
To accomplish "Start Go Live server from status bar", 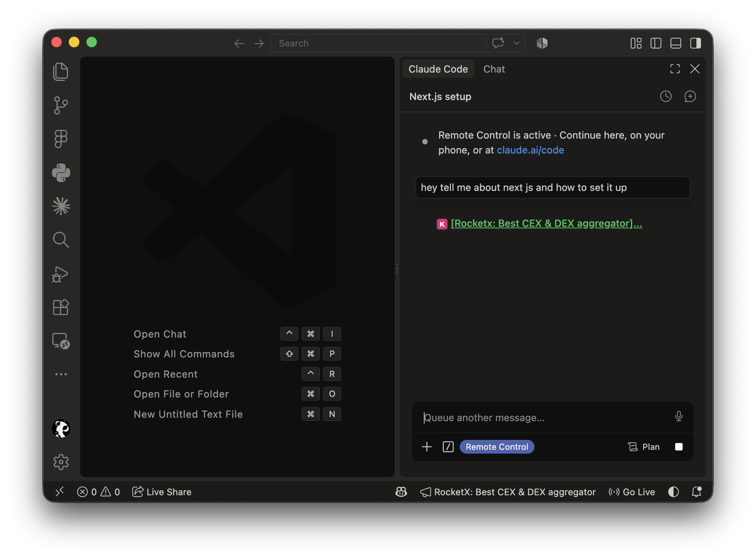I will pyautogui.click(x=632, y=492).
